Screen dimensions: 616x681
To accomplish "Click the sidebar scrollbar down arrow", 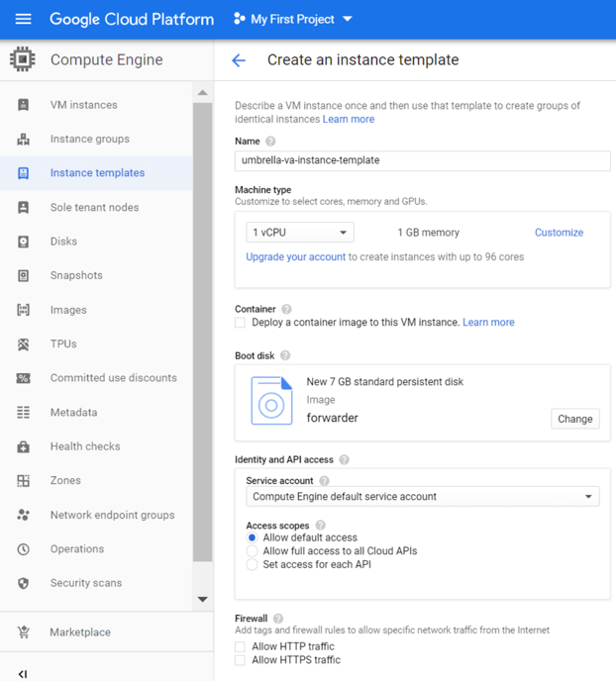I will [x=202, y=600].
